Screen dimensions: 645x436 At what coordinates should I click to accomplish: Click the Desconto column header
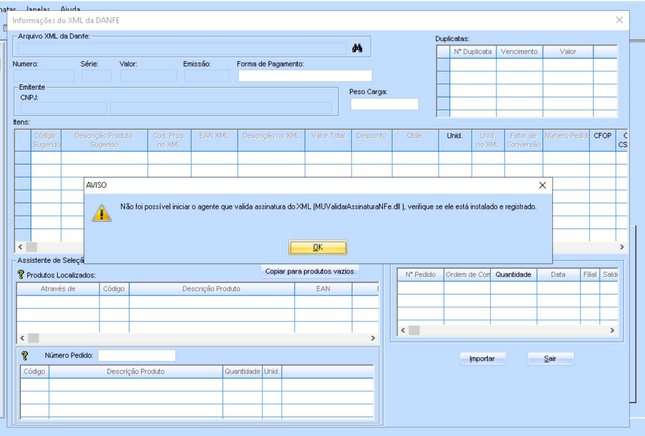tap(372, 140)
